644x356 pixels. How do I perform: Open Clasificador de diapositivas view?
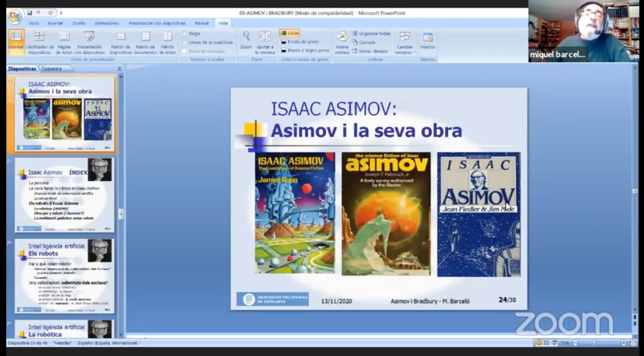click(x=40, y=43)
